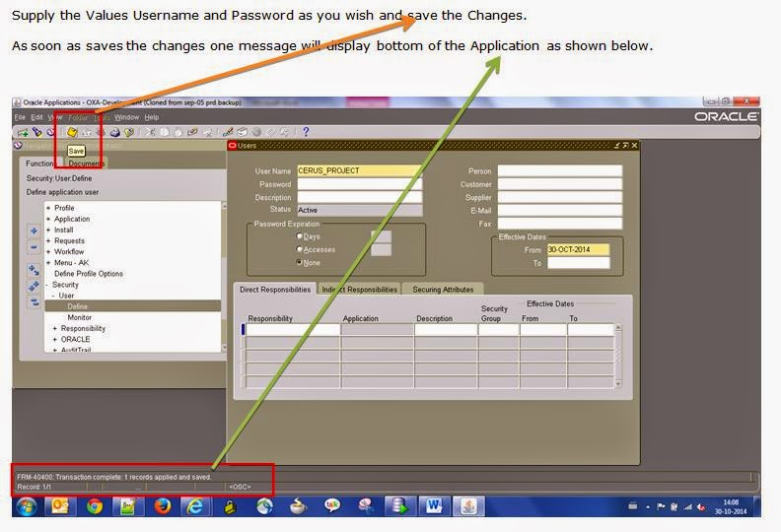This screenshot has height=532, width=781.
Task: Click the navigator tree vertical scrollbar
Action: point(224,276)
